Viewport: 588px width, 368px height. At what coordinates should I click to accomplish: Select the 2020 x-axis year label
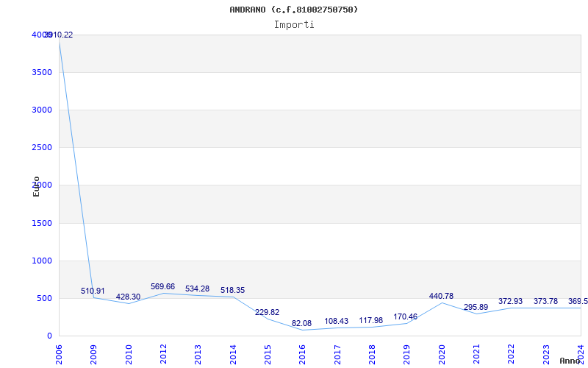[442, 355]
